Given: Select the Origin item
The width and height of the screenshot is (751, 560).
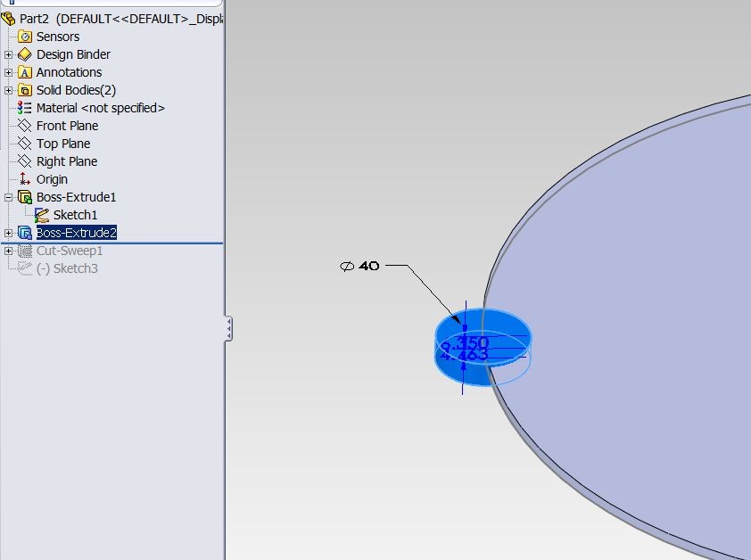Looking at the screenshot, I should 52,179.
